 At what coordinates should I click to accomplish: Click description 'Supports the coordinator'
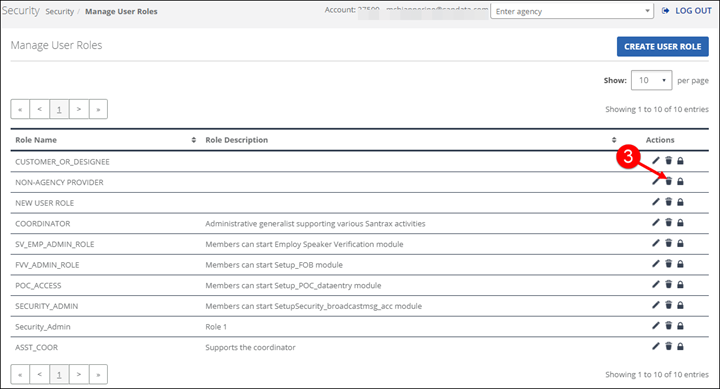tap(250, 348)
